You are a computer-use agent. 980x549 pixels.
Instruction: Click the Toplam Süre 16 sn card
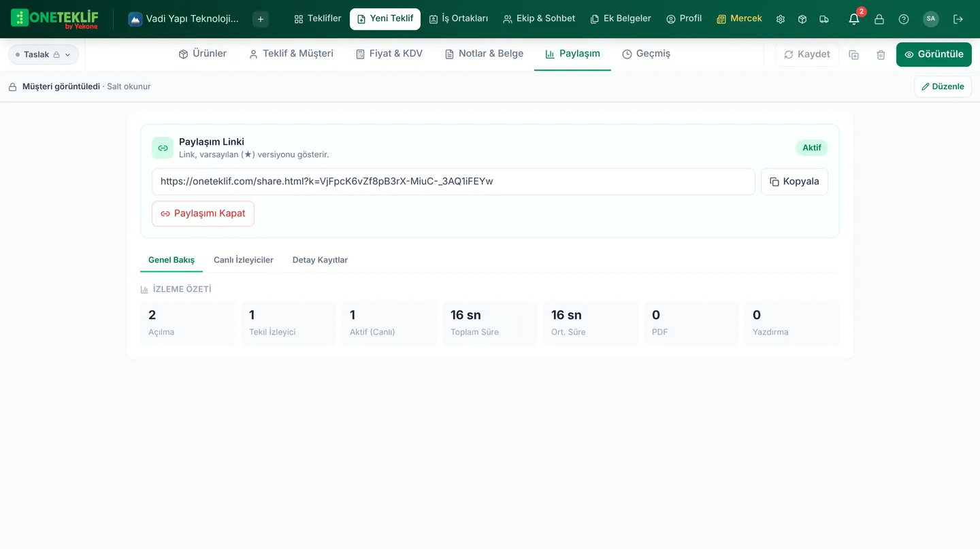pos(489,323)
